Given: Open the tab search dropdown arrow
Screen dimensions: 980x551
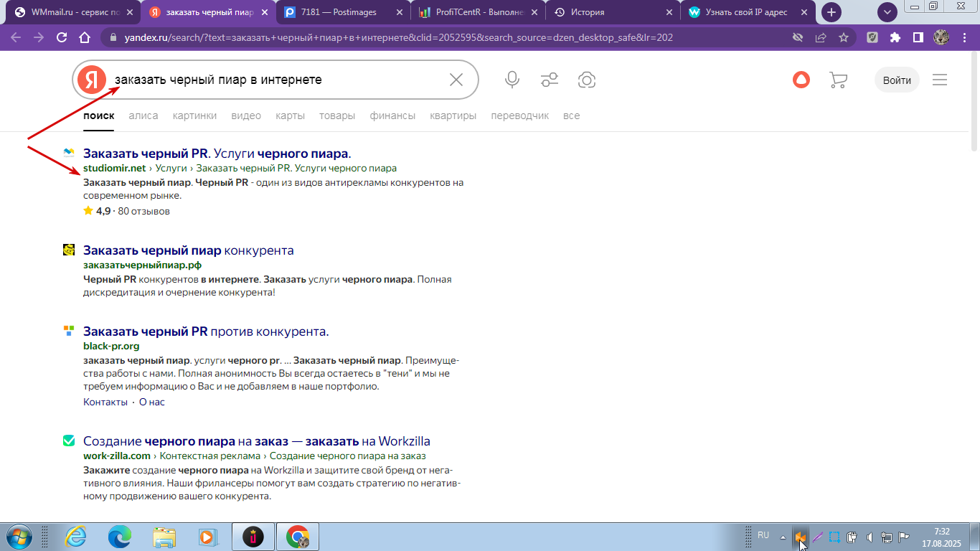Looking at the screenshot, I should (888, 12).
